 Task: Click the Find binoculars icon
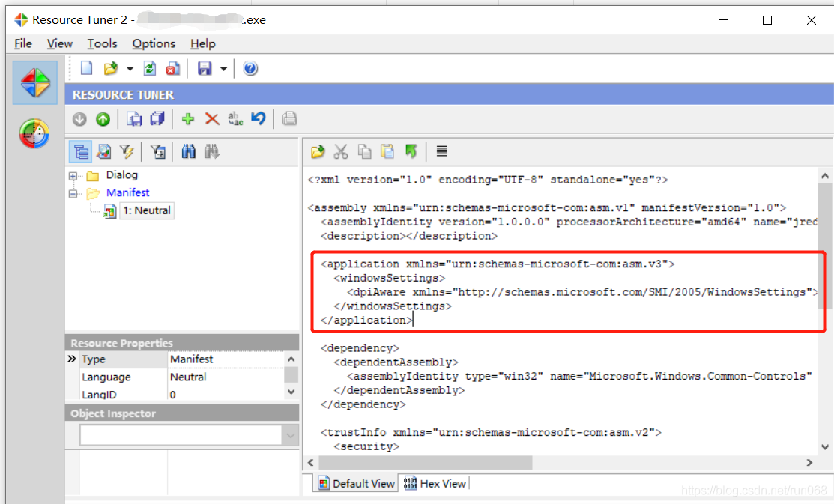[188, 152]
